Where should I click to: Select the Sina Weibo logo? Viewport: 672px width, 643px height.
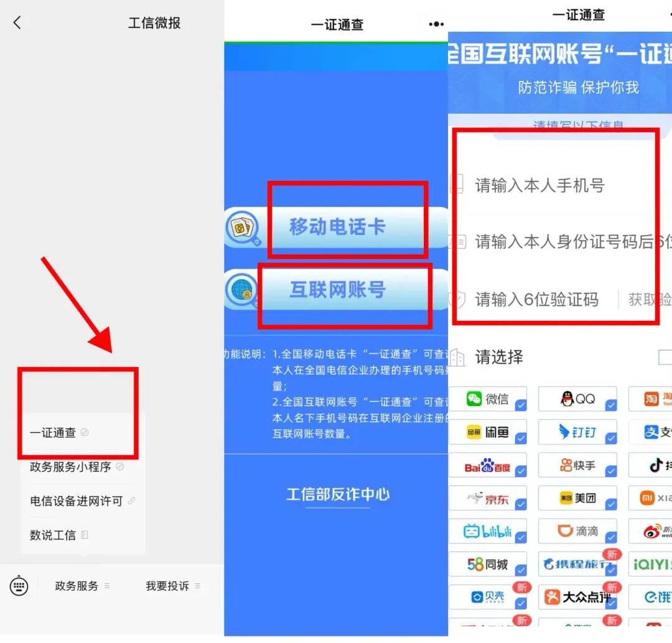[652, 532]
